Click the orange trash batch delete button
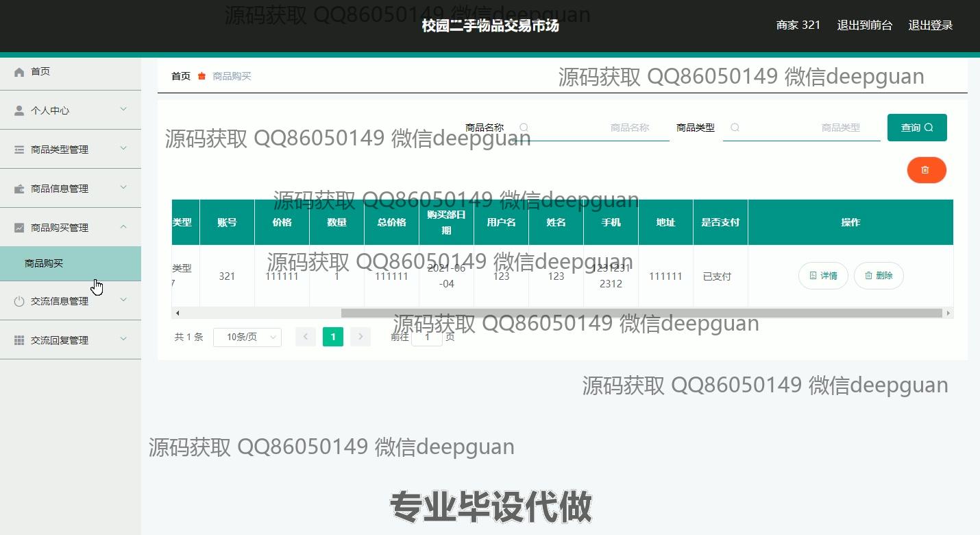This screenshot has height=535, width=980. [926, 170]
